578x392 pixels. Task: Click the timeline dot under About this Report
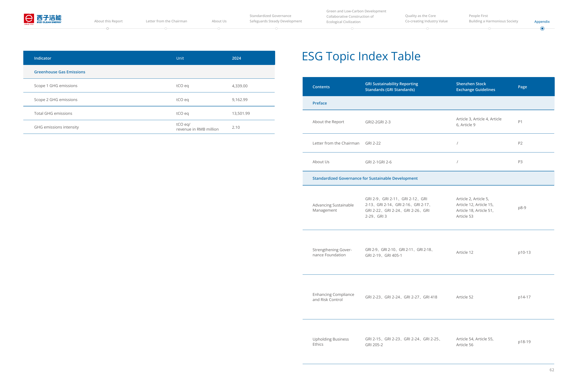107,29
